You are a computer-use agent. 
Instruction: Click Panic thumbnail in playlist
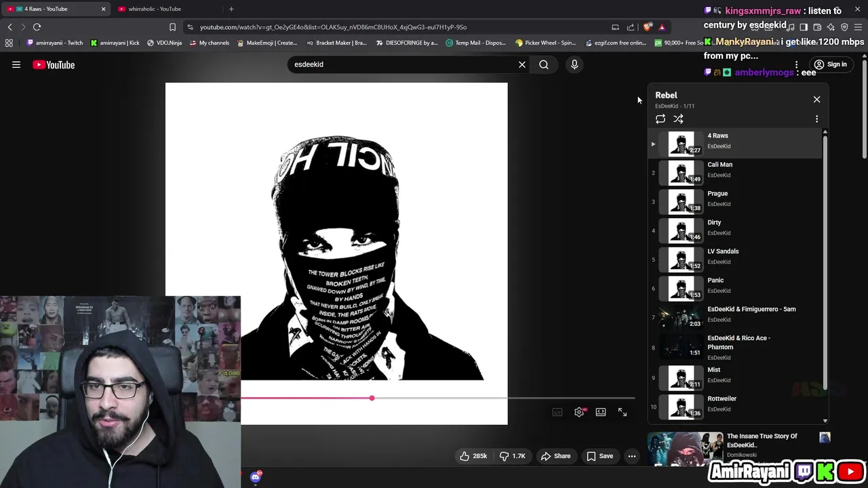[x=681, y=288]
